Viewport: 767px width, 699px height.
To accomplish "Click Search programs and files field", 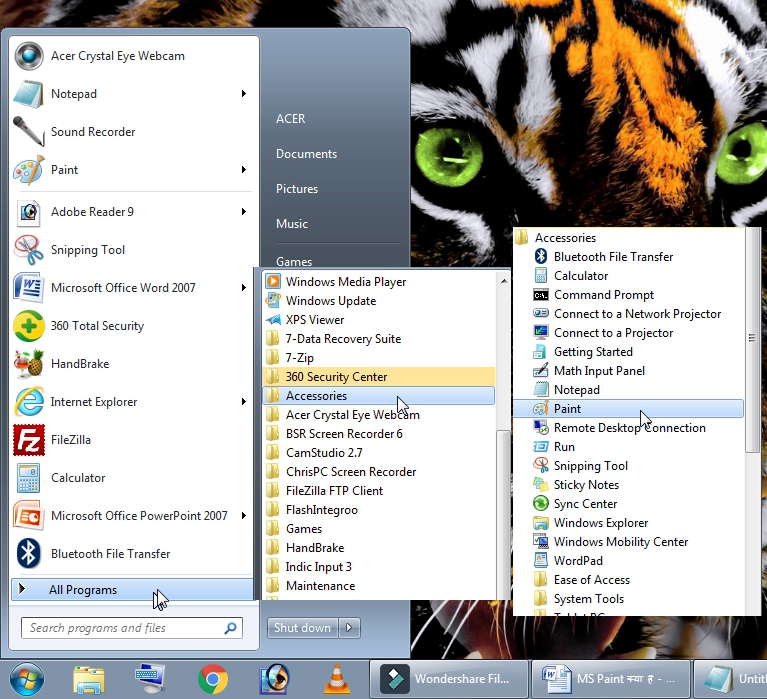I will pos(132,628).
